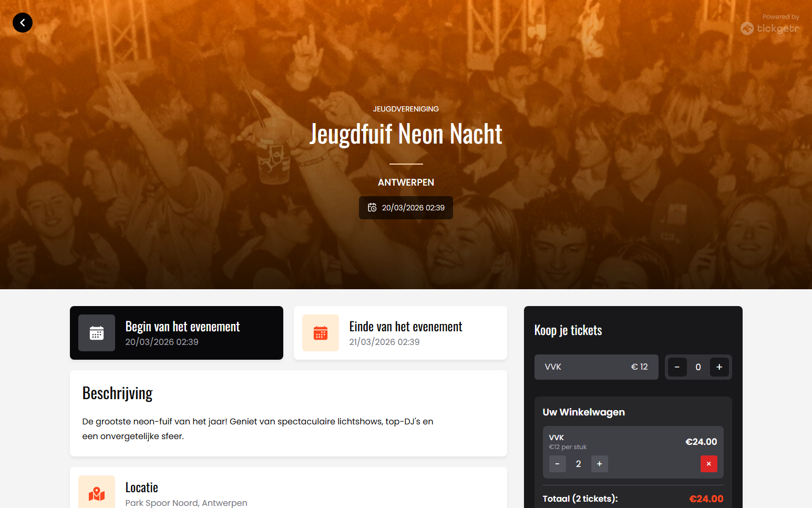Remove VVK from cart with red X
The width and height of the screenshot is (812, 508).
pyautogui.click(x=708, y=464)
